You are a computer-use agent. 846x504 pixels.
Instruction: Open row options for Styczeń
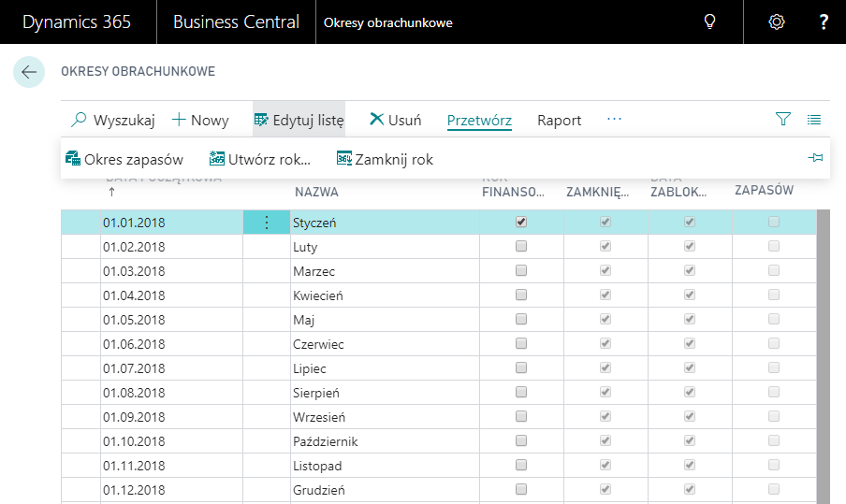(x=267, y=223)
